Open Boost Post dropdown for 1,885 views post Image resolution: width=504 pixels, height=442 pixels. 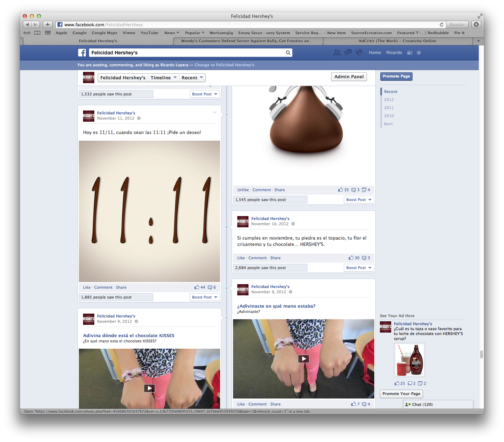click(205, 297)
